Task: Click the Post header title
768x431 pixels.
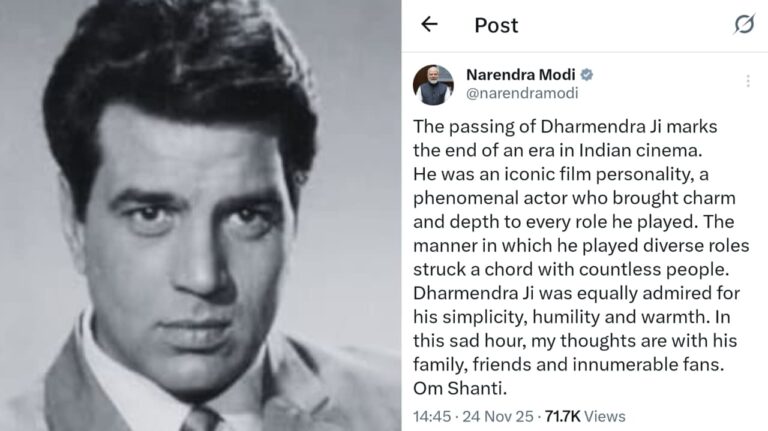Action: click(x=496, y=25)
